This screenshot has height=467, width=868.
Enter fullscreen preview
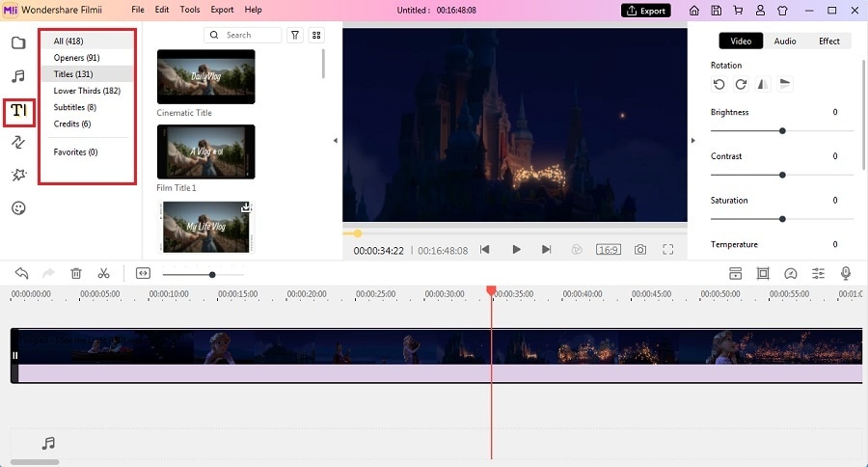tap(668, 249)
